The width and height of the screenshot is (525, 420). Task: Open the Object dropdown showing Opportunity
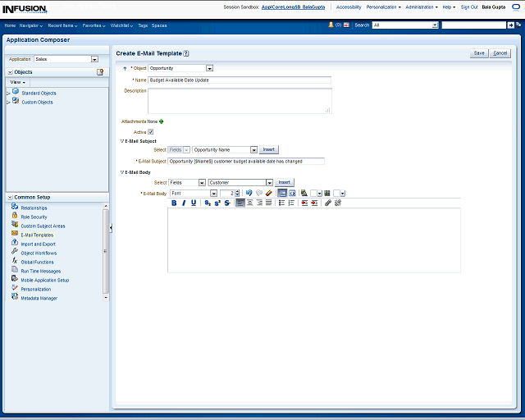point(209,68)
